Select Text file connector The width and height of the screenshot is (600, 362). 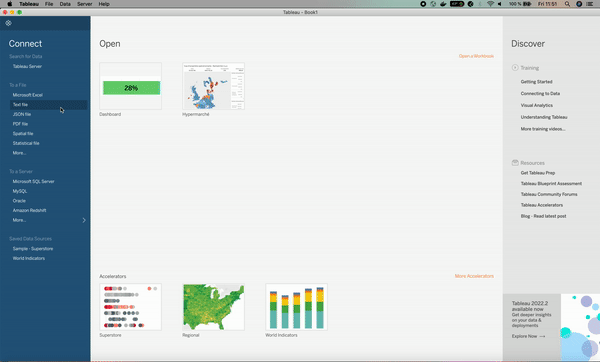49,104
